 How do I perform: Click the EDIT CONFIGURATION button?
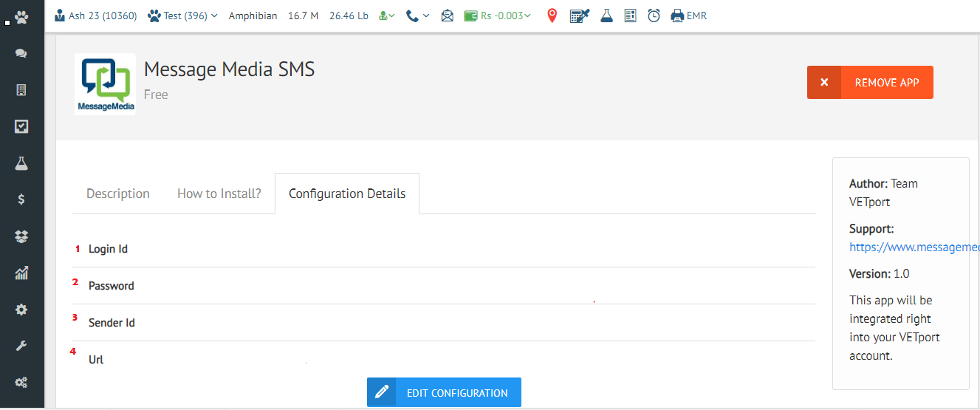444,392
